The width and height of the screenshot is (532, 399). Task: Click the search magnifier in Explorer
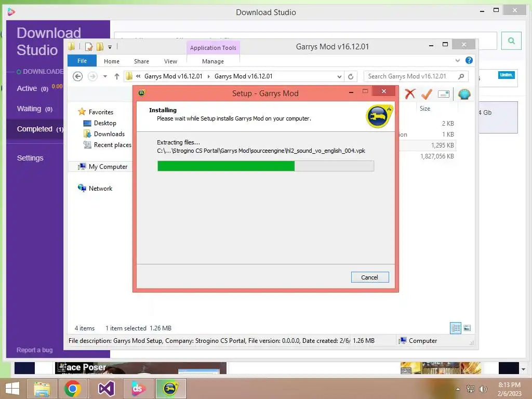pyautogui.click(x=461, y=76)
